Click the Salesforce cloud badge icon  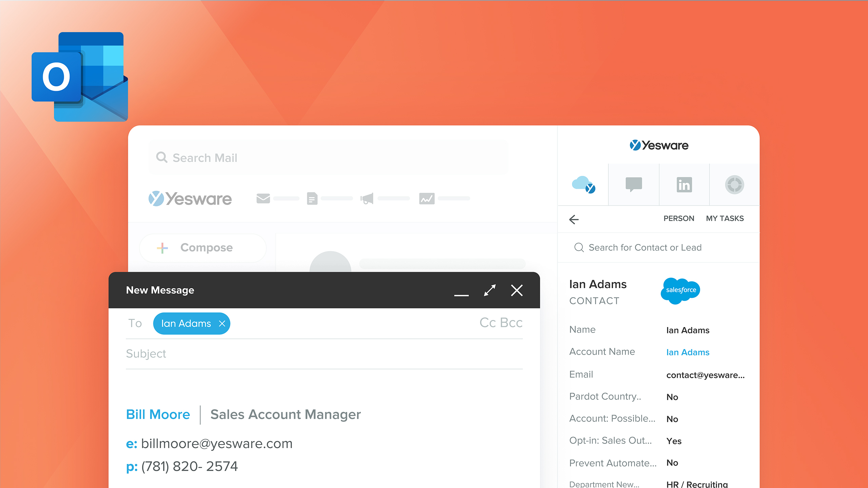680,290
